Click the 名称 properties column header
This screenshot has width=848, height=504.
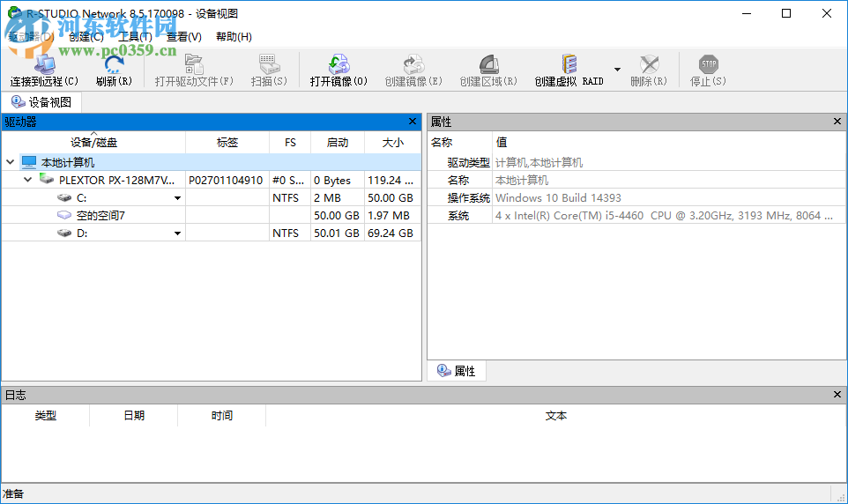pos(459,142)
